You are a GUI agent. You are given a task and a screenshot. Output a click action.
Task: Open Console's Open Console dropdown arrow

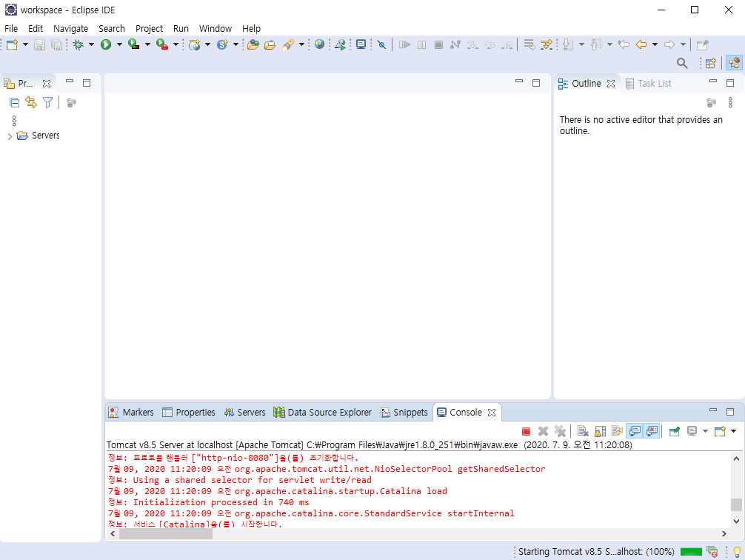[x=734, y=431]
